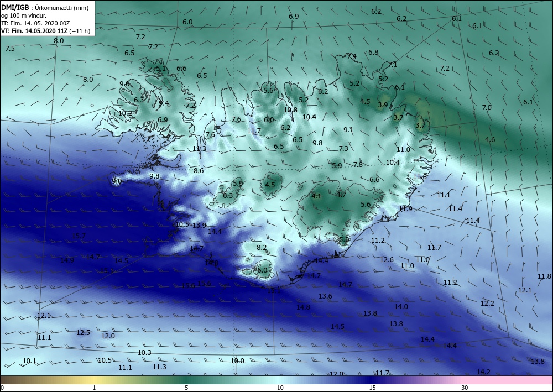Click the map value '10.0'
Image resolution: width=553 pixels, height=392 pixels.
[238, 360]
